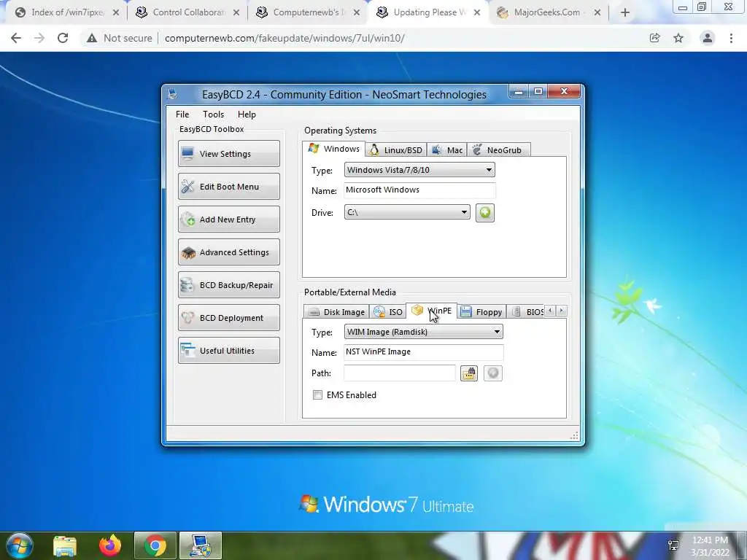Click the Chrome address bar URL
747x560 pixels.
pyautogui.click(x=285, y=38)
